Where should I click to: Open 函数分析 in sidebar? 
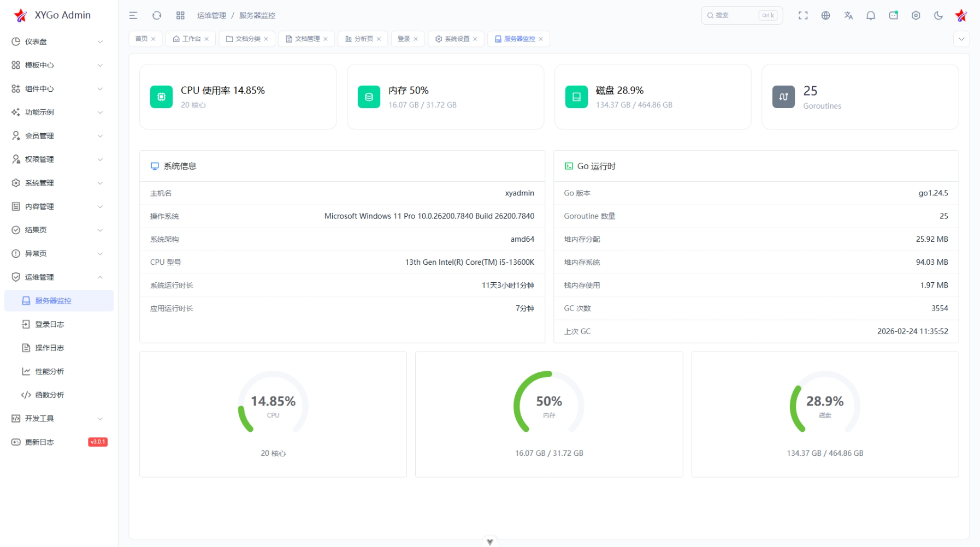pyautogui.click(x=58, y=395)
